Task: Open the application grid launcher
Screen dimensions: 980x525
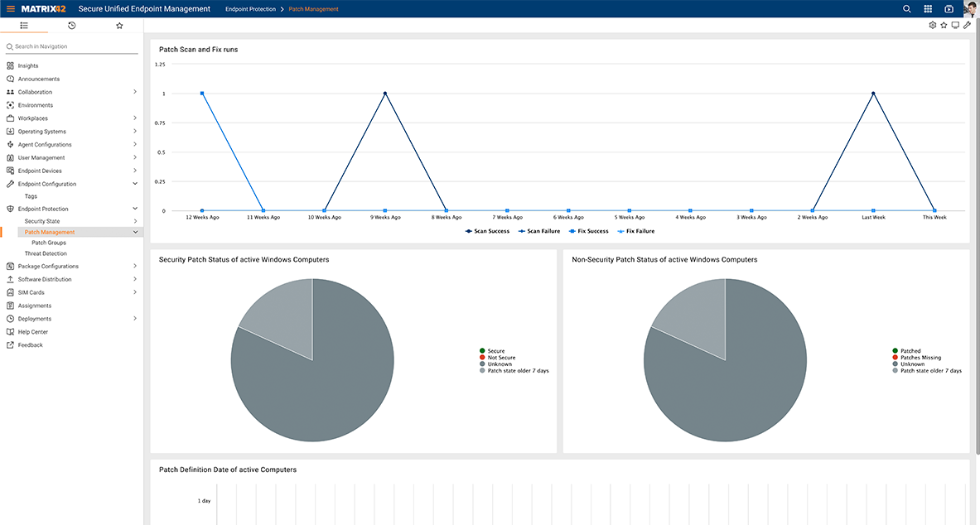Action: tap(928, 8)
